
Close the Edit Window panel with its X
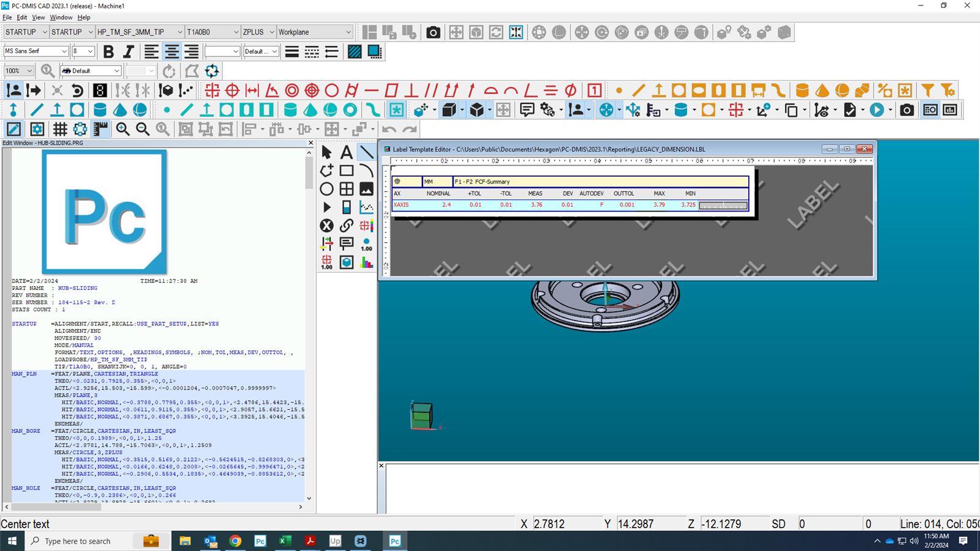pos(311,143)
